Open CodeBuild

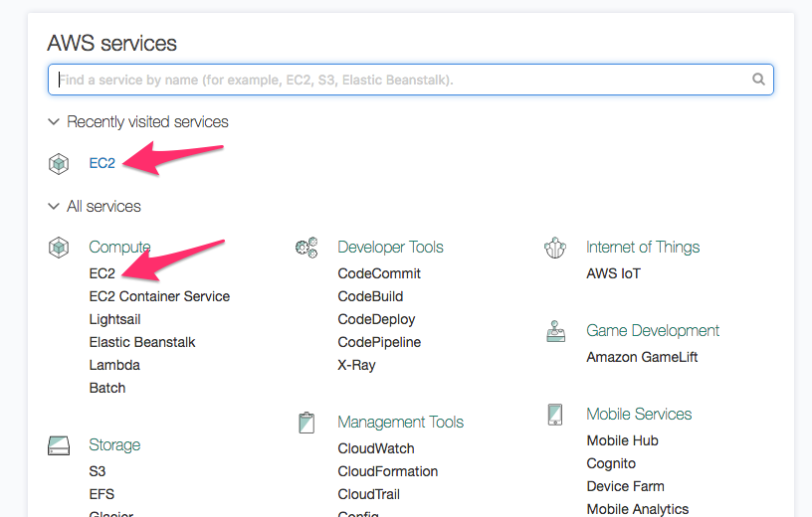point(370,296)
